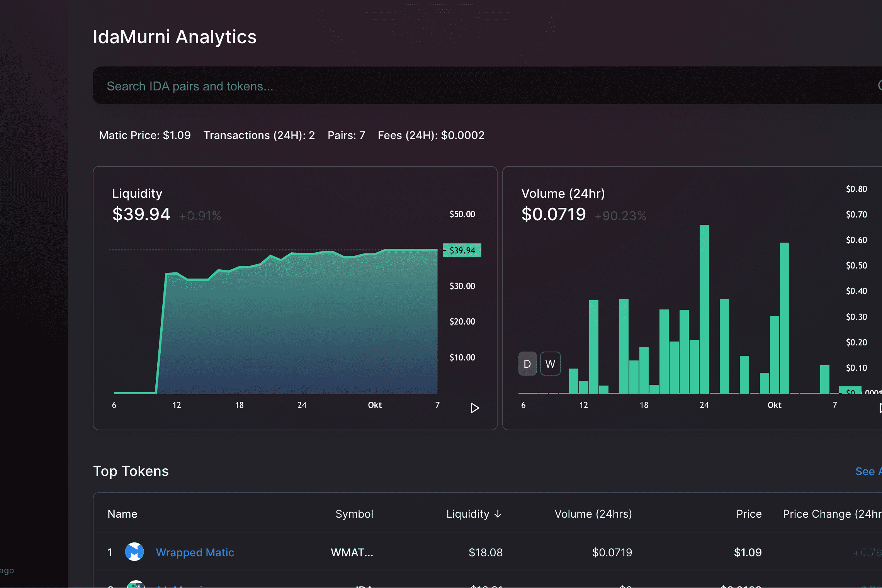Click the Transactions (24H) statistic
The height and width of the screenshot is (588, 882).
point(259,135)
